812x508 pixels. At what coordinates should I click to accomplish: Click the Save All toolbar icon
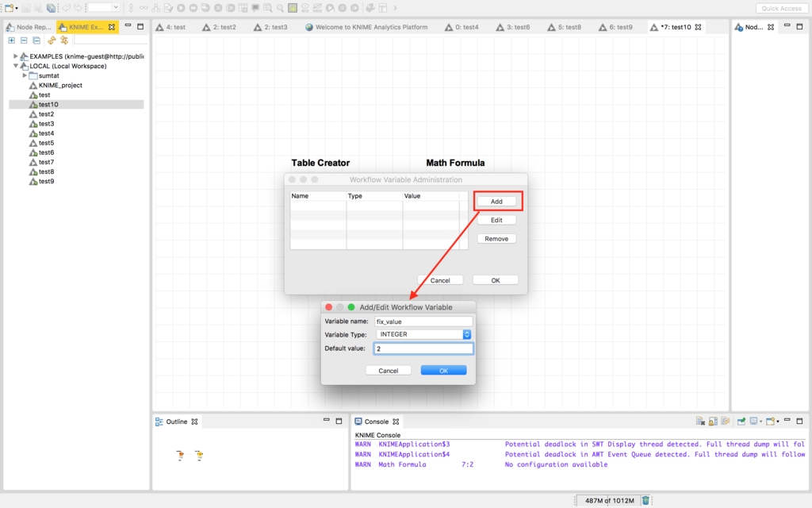51,8
